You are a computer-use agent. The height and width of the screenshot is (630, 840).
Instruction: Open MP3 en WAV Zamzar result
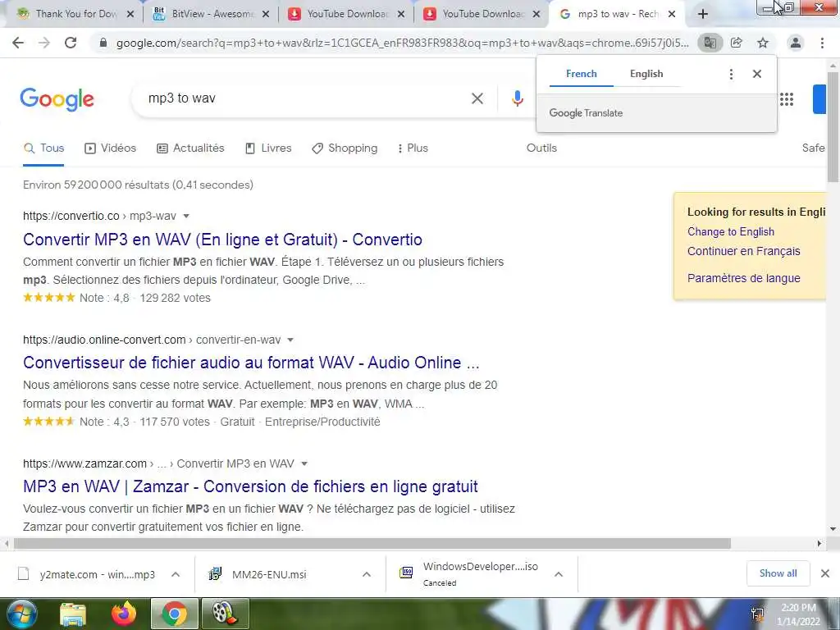pos(250,486)
